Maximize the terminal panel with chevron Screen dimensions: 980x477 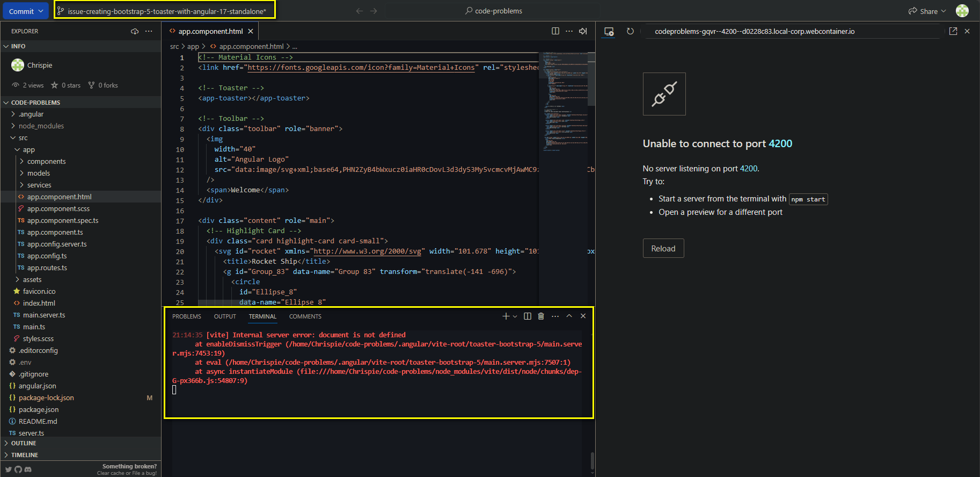(x=569, y=316)
